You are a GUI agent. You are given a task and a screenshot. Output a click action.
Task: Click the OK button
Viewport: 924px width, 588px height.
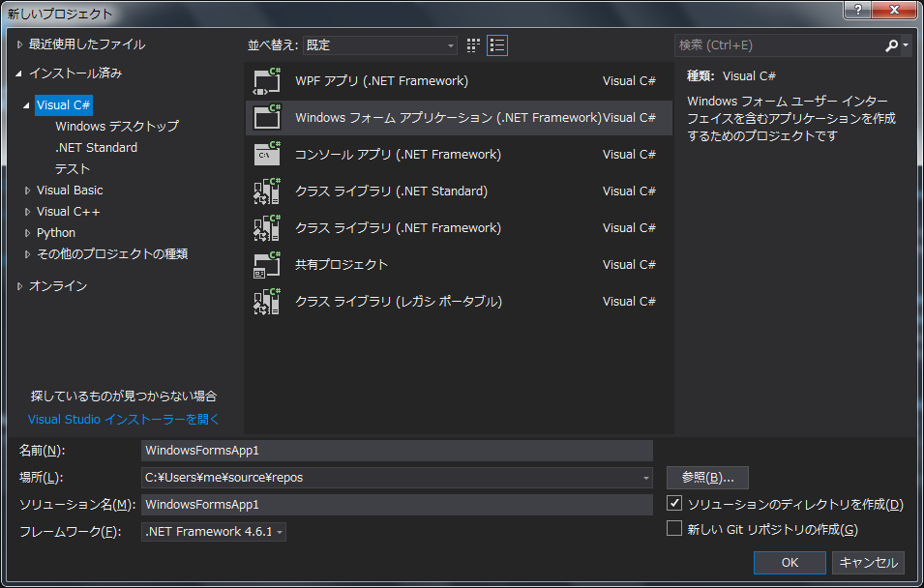(790, 563)
